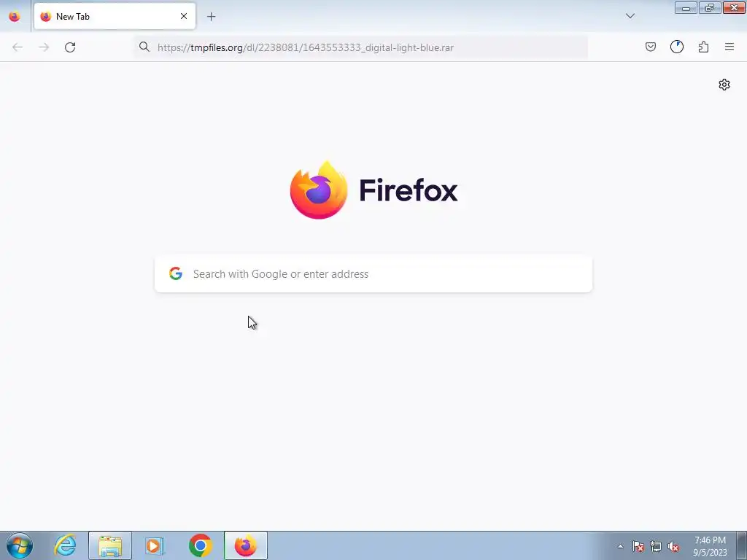Select Firefox taskbar button
Screen dimensions: 747x560
coord(246,545)
